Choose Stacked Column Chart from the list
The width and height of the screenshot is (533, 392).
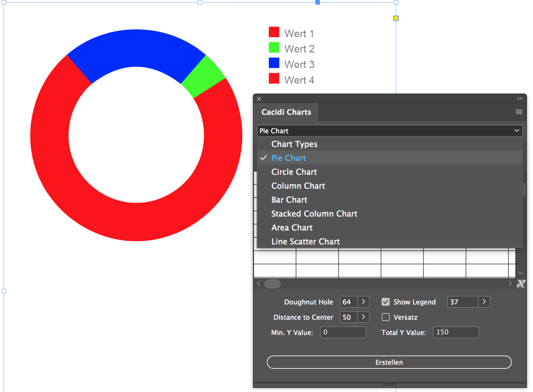point(314,214)
